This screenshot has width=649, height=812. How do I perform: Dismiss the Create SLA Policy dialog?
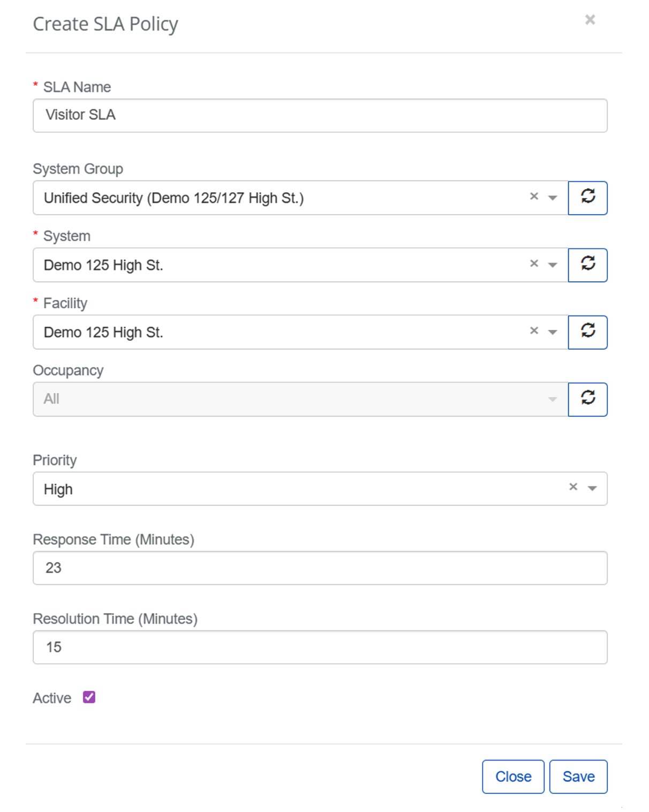(x=590, y=20)
